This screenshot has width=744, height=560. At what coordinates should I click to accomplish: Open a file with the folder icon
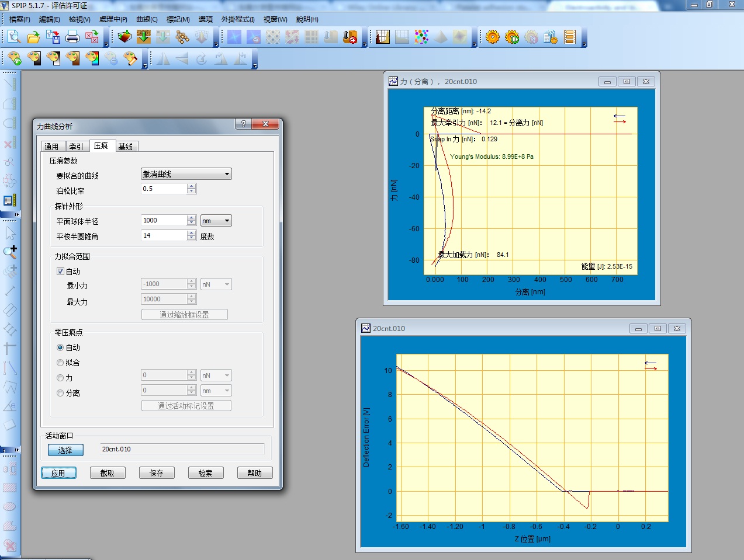pos(34,37)
